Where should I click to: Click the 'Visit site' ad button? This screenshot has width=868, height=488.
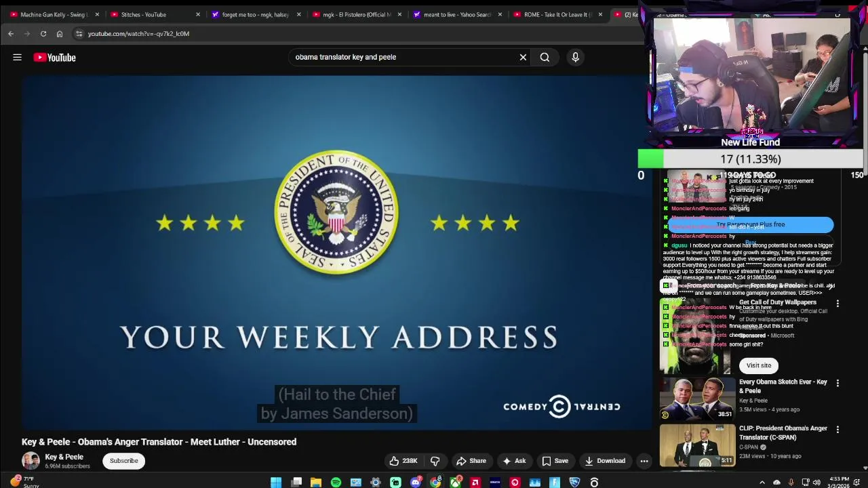click(x=759, y=365)
